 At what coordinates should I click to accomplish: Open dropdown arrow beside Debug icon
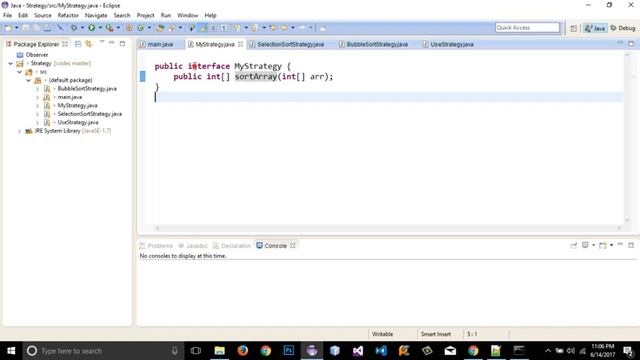pos(82,28)
